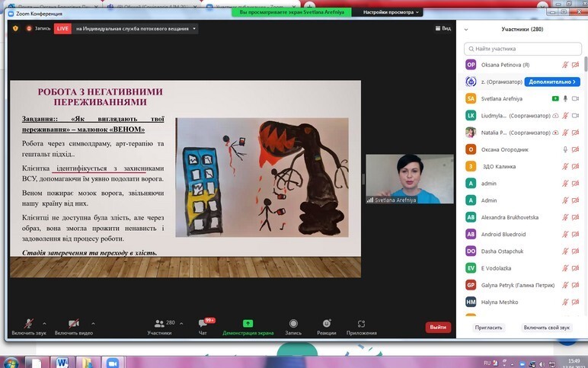
Task: Toggle the microphone for Оксана Огородник
Action: [565, 149]
